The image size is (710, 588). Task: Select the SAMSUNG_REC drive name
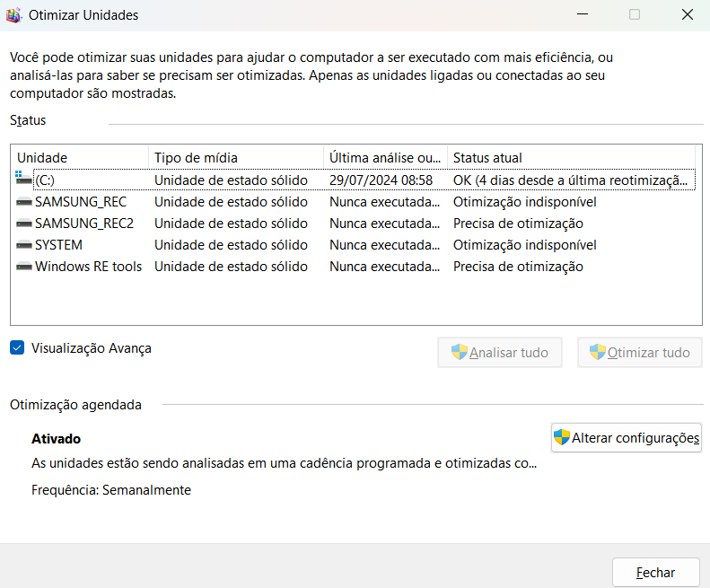(81, 202)
